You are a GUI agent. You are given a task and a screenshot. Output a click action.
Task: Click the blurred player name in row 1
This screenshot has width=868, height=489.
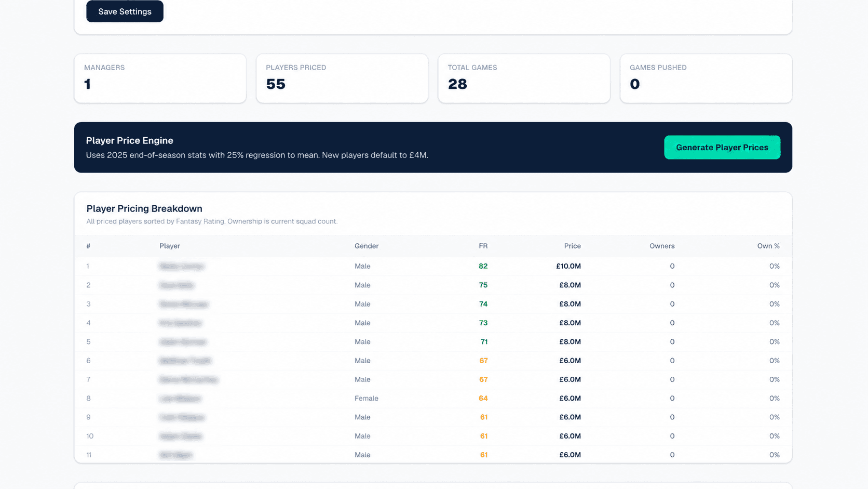[x=182, y=266]
